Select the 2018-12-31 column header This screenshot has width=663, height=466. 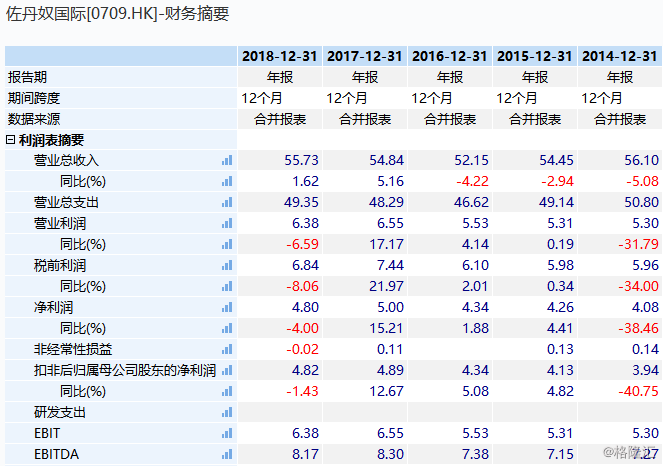click(x=279, y=56)
